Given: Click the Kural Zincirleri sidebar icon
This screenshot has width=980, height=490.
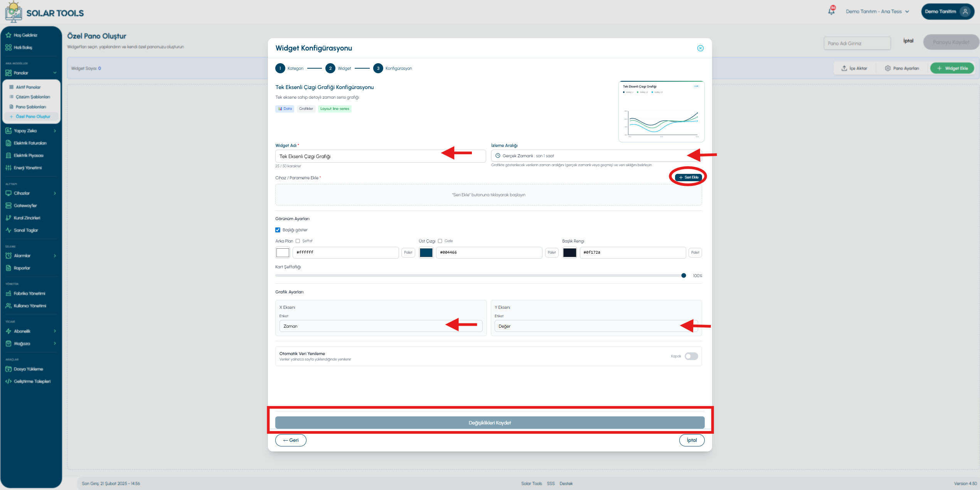Looking at the screenshot, I should pyautogui.click(x=8, y=218).
